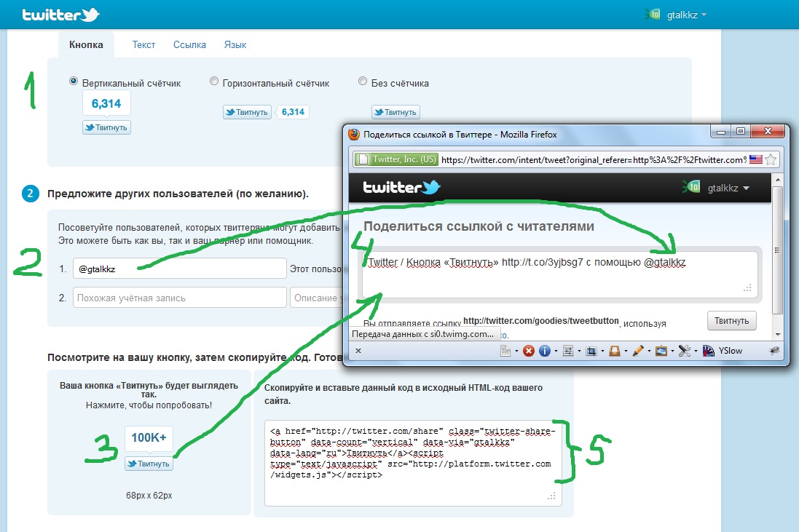Bookmark page with the star icon
799x532 pixels.
(x=771, y=159)
